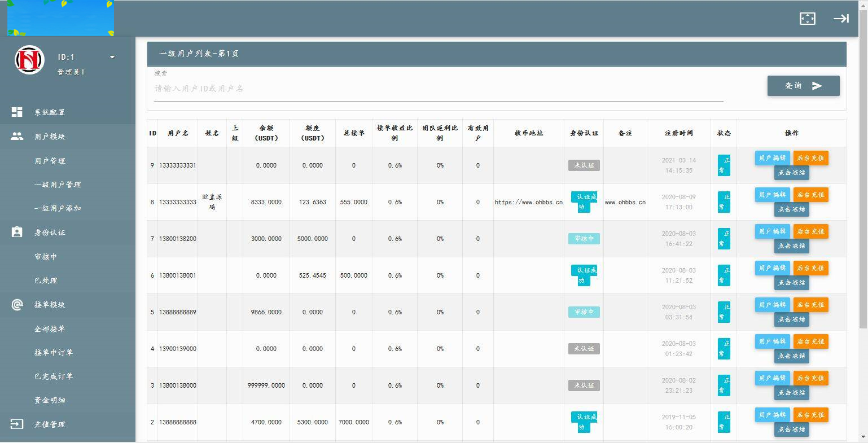The width and height of the screenshot is (868, 443).
Task: Freeze user 13800138200 with 点击冻结
Action: (x=791, y=246)
